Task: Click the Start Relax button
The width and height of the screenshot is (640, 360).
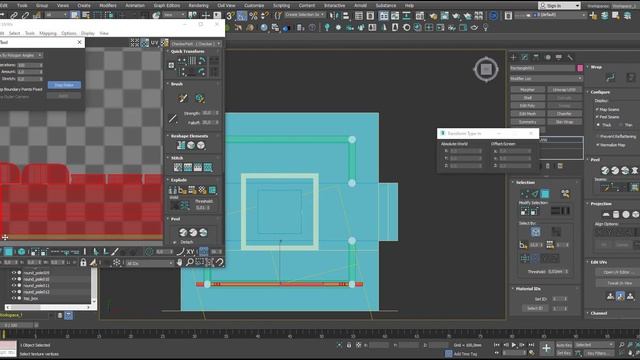Action: point(64,85)
